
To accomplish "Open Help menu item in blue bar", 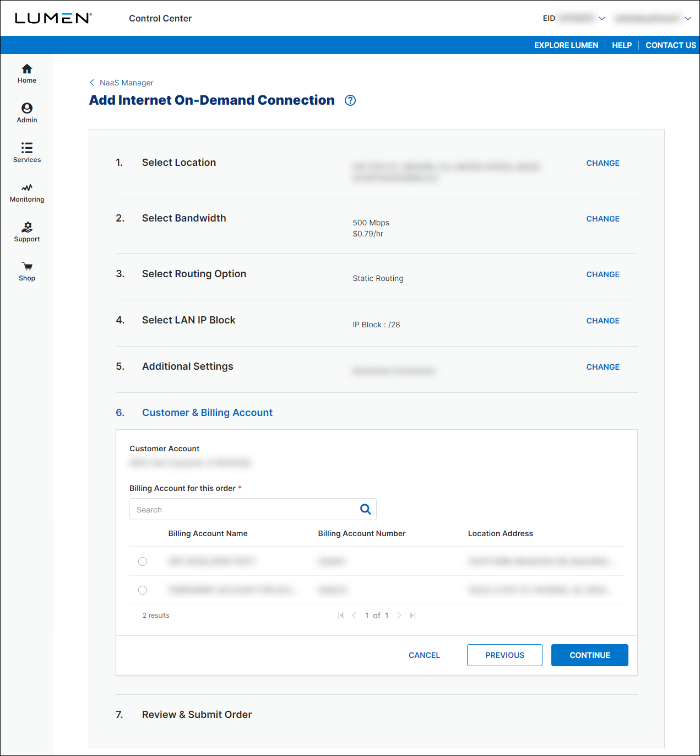I will (622, 45).
